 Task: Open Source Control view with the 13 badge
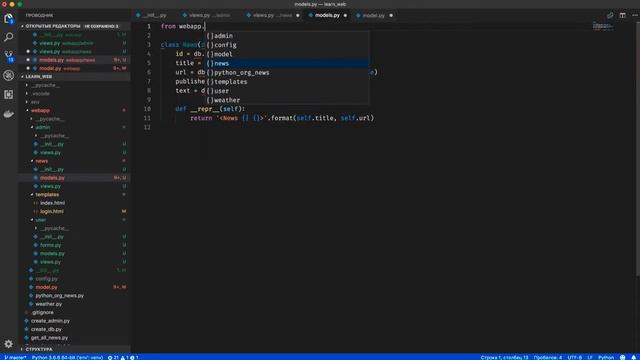point(9,56)
